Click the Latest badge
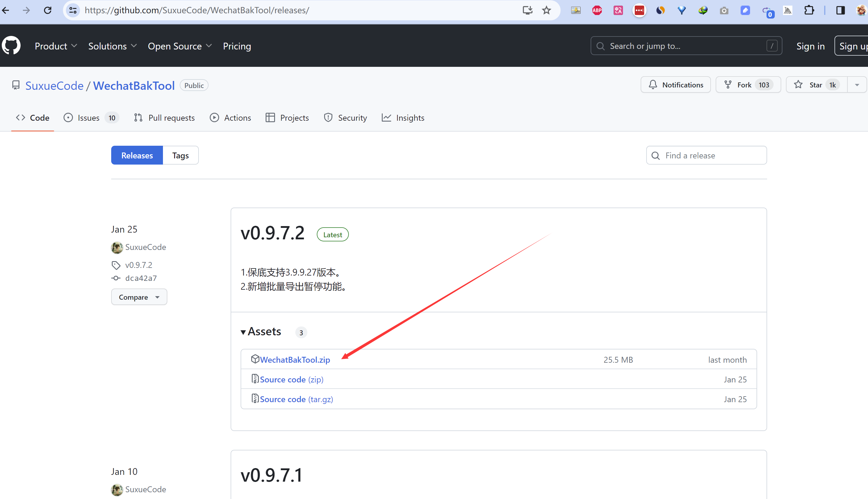 pyautogui.click(x=332, y=234)
